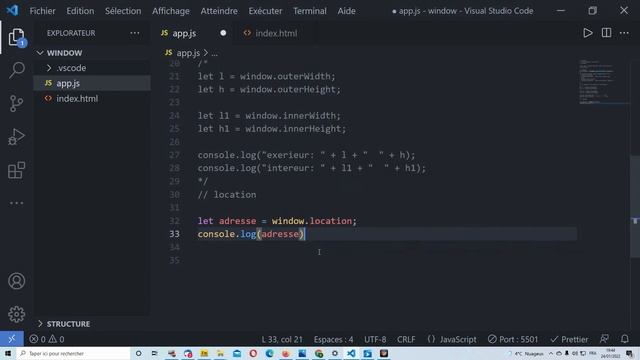The image size is (640, 360).
Task: Select index.html in the Explorer tree
Action: point(92,99)
